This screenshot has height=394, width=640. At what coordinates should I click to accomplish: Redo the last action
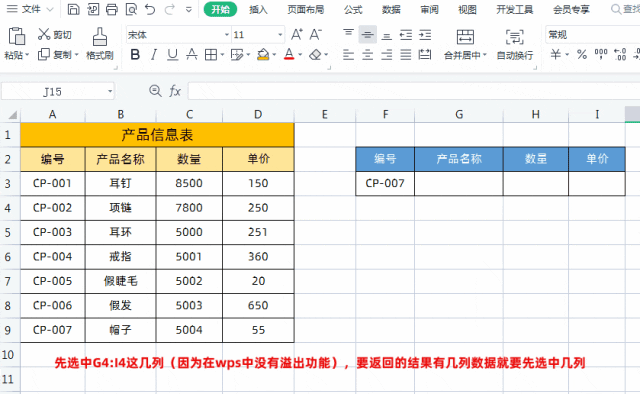pyautogui.click(x=170, y=9)
